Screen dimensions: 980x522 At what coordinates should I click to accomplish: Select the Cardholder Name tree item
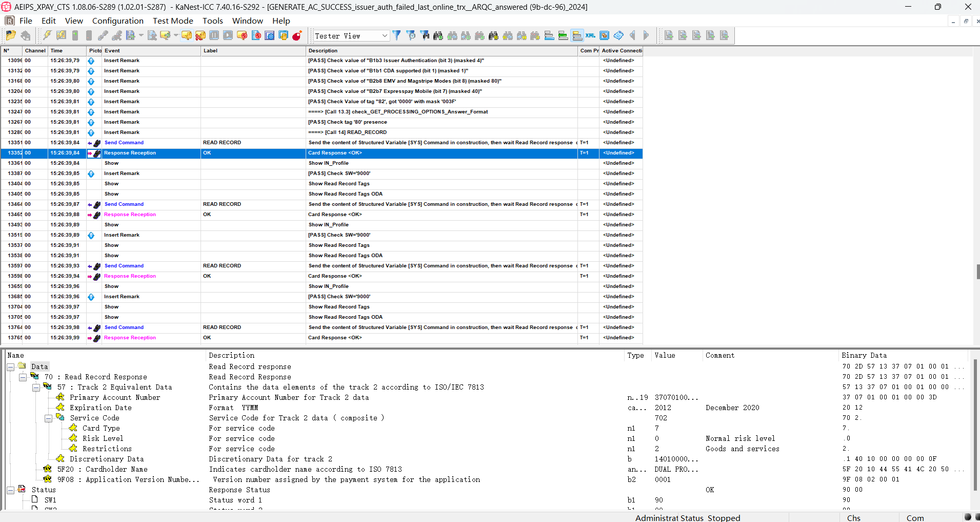(116, 469)
